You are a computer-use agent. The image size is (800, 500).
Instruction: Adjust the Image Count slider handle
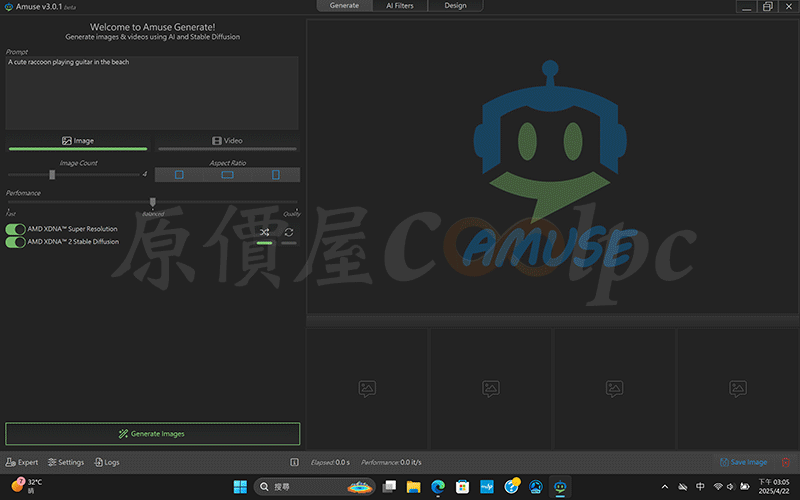(x=52, y=174)
